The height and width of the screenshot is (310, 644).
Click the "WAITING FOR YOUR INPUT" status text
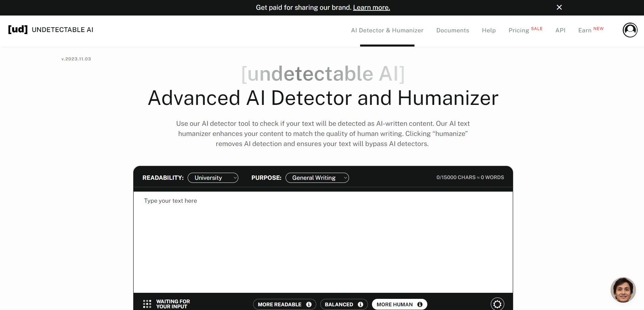click(173, 304)
